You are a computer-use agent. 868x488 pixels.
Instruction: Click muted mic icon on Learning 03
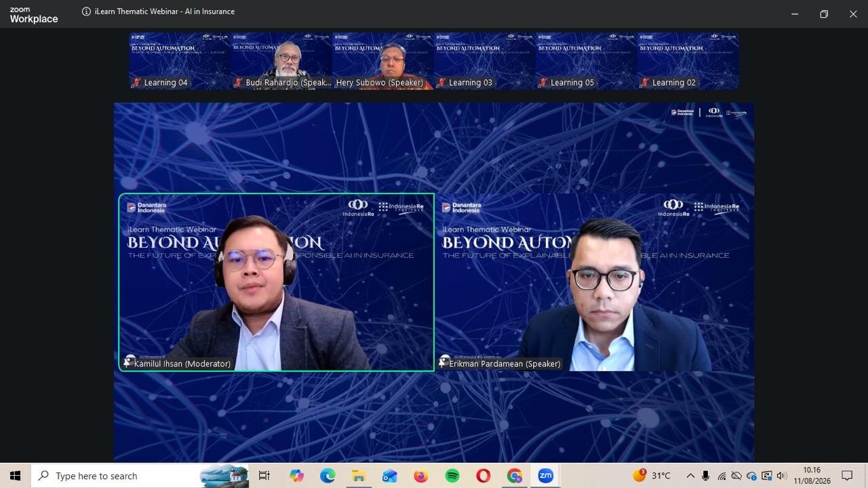tap(441, 83)
